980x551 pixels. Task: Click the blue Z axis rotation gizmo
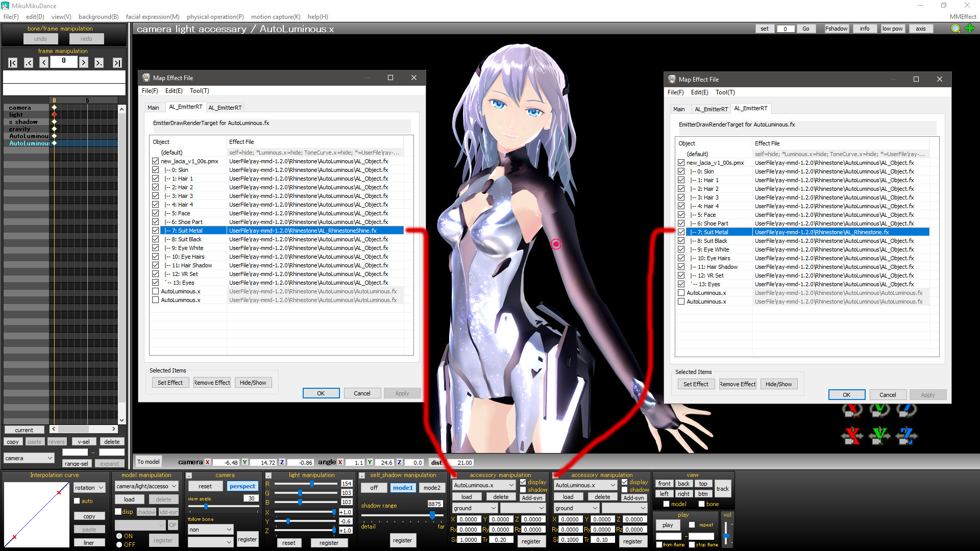click(x=906, y=410)
